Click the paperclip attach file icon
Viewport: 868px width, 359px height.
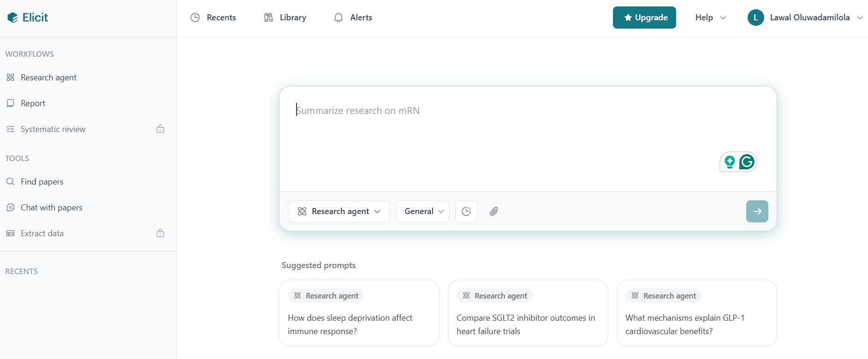coord(493,211)
